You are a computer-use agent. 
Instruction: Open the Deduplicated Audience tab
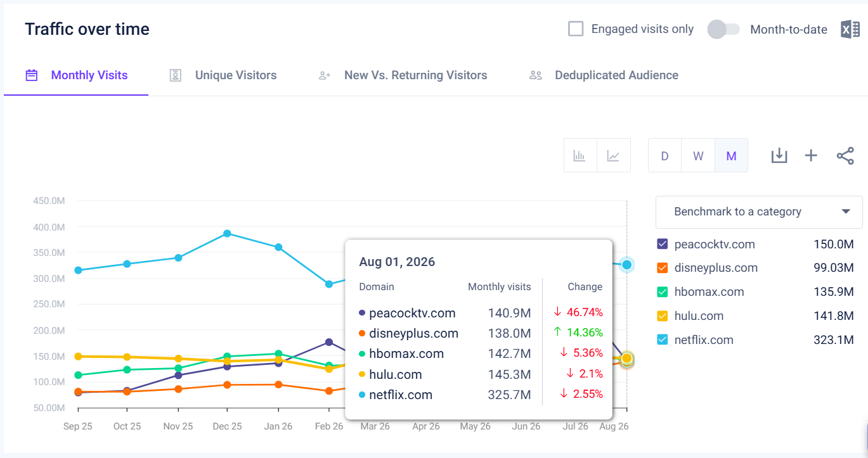pos(604,75)
